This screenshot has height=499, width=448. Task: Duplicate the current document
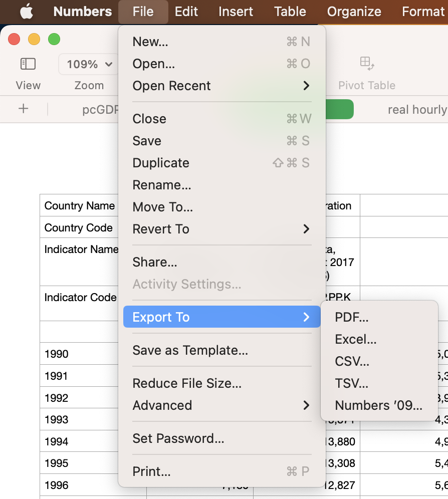click(161, 163)
